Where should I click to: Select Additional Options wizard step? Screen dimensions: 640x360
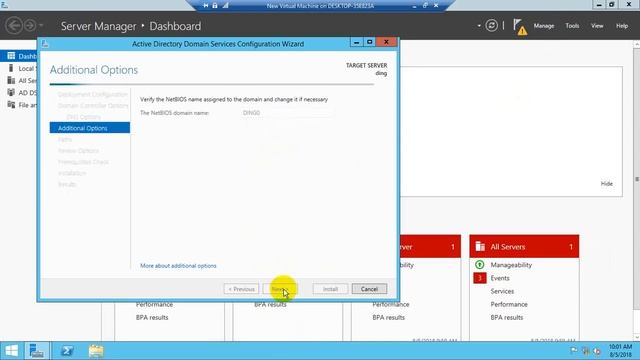[x=90, y=128]
